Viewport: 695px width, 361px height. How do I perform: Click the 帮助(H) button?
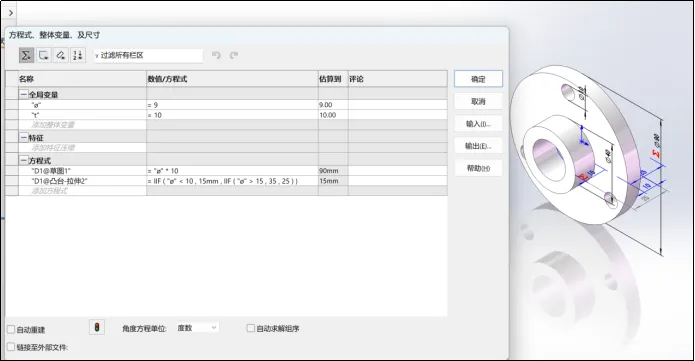coord(478,168)
